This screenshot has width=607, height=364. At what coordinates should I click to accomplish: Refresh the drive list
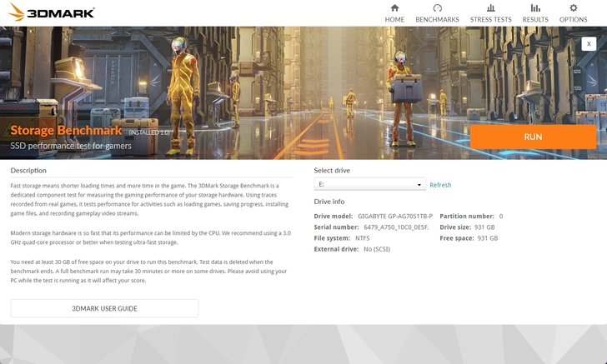tap(440, 185)
